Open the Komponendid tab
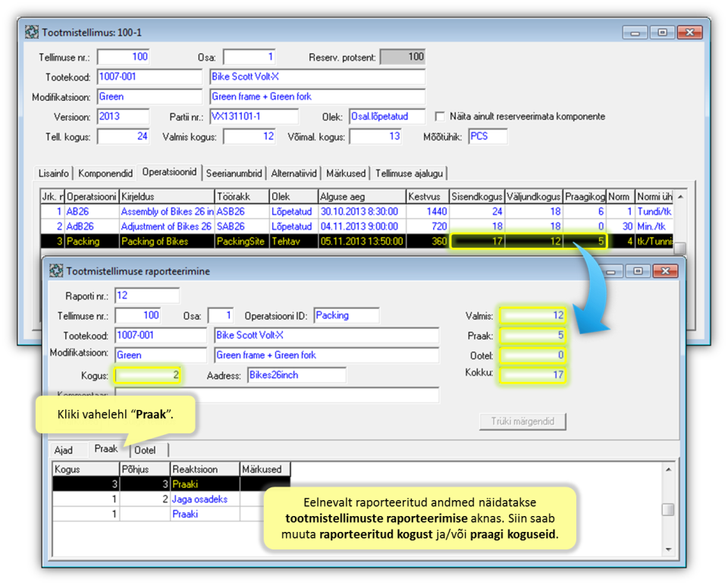 tap(105, 174)
